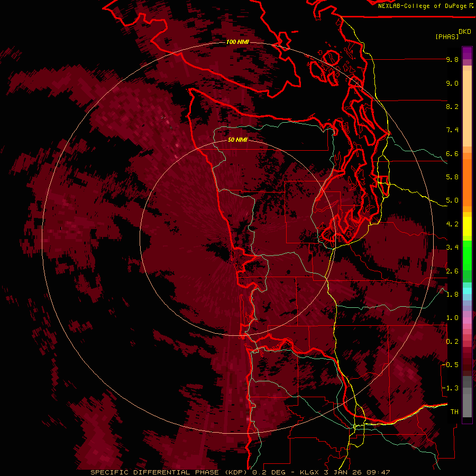Image resolution: width=476 pixels, height=476 pixels.
Task: Click the 5.8 scale value
Action: point(452,177)
